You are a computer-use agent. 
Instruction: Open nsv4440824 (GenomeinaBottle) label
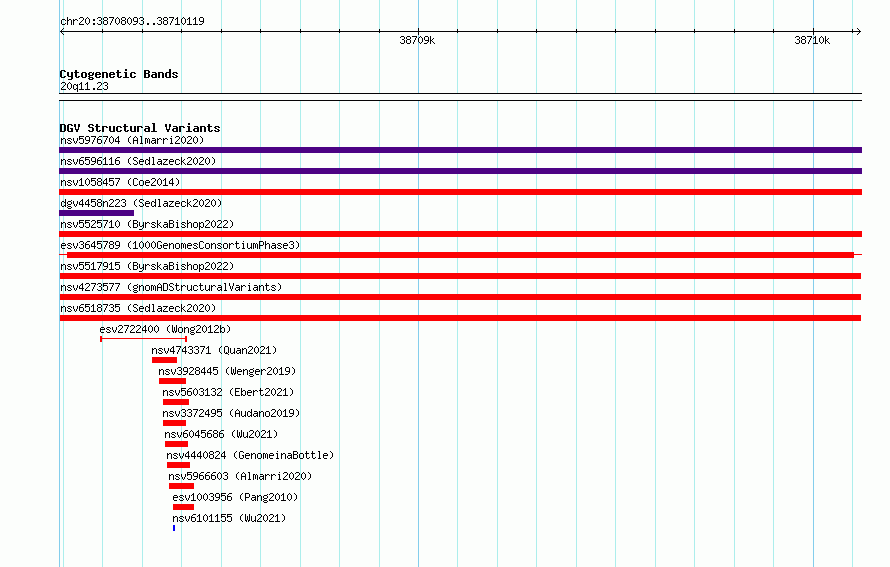pos(250,455)
